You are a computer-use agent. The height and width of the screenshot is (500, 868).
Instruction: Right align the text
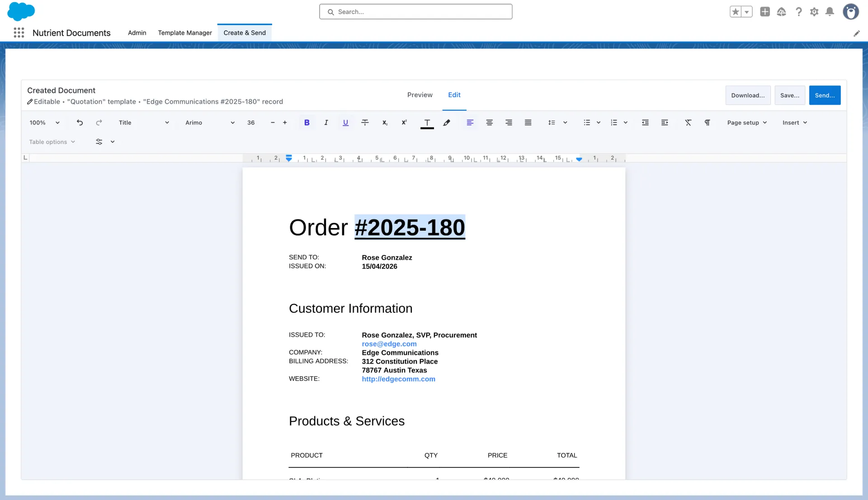pyautogui.click(x=509, y=122)
